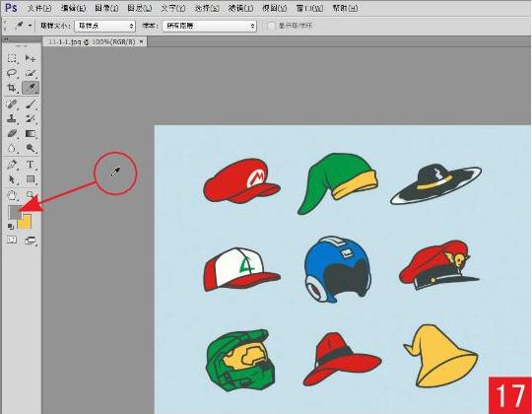
Task: Select the Blur tool
Action: point(12,149)
